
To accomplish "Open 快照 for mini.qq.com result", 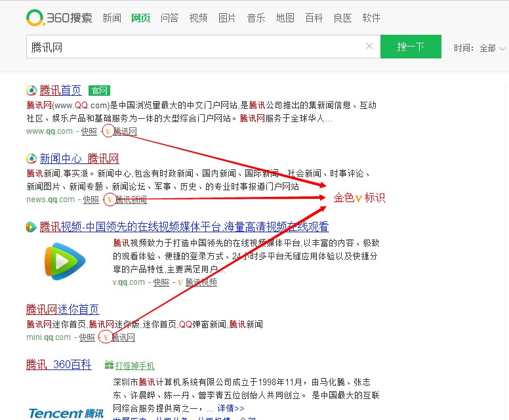I will click(87, 337).
